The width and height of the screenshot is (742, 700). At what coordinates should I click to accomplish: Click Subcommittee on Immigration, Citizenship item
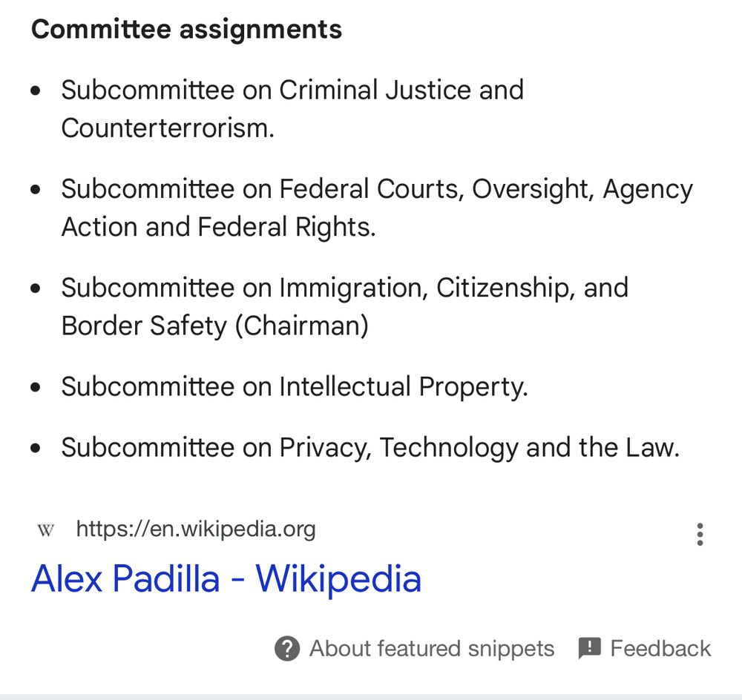coord(344,306)
